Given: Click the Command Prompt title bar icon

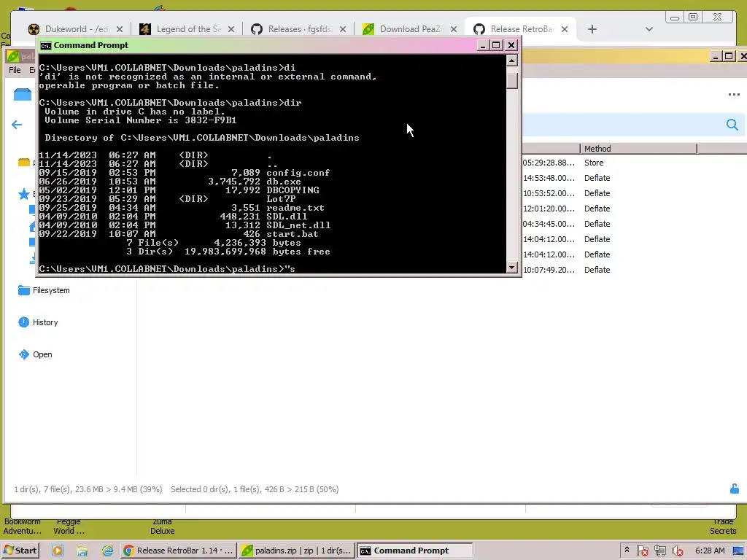Looking at the screenshot, I should point(46,45).
